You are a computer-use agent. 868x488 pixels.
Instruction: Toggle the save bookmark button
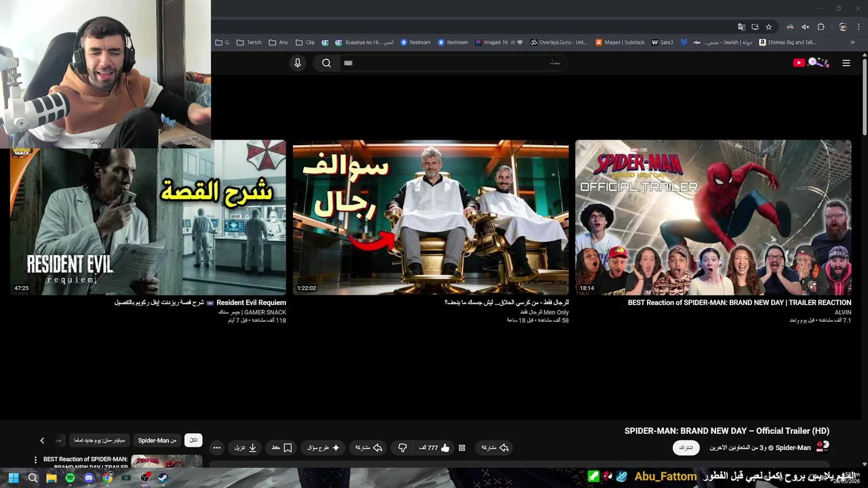click(x=281, y=448)
